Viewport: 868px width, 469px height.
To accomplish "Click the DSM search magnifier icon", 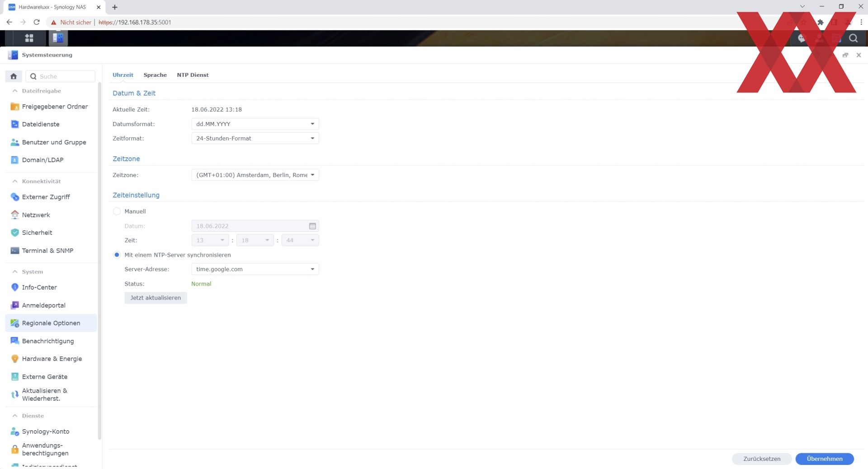I will pos(853,38).
